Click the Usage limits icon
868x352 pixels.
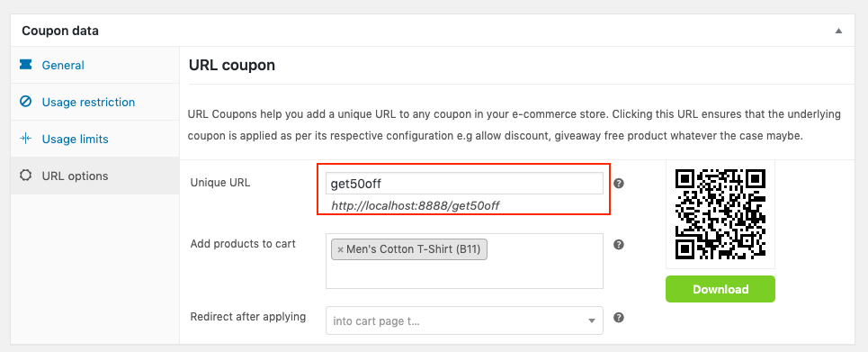[25, 139]
